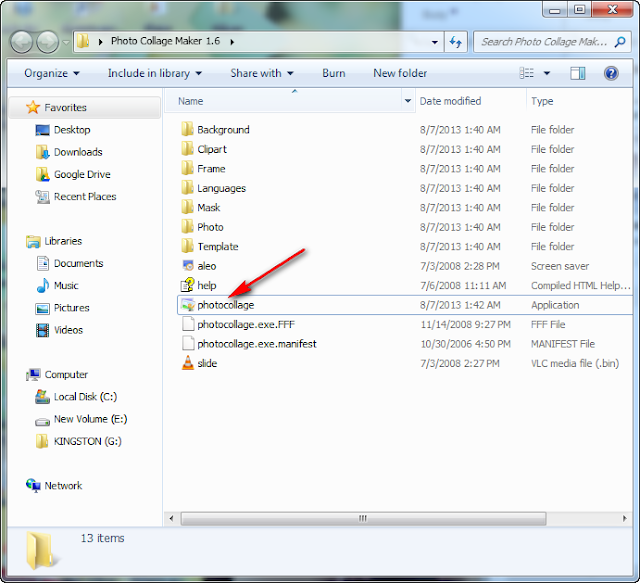
Task: Sort by the Name column header
Action: click(284, 101)
